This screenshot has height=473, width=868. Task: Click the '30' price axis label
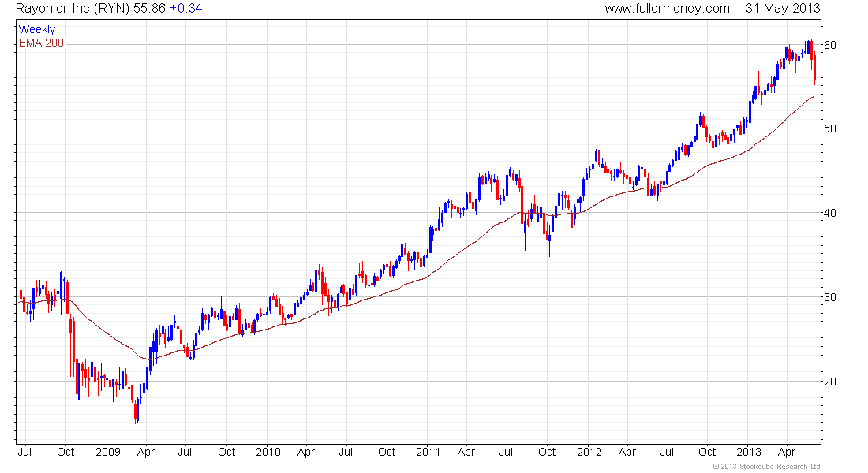click(x=830, y=297)
